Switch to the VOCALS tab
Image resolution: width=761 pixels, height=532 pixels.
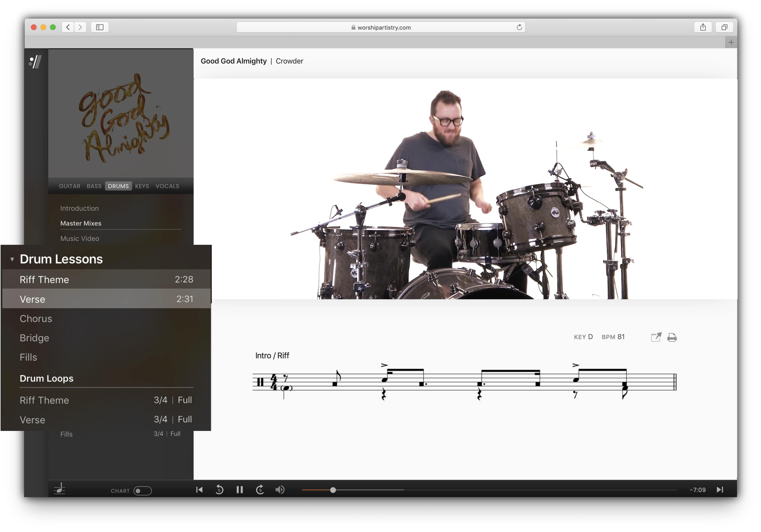[x=167, y=186]
